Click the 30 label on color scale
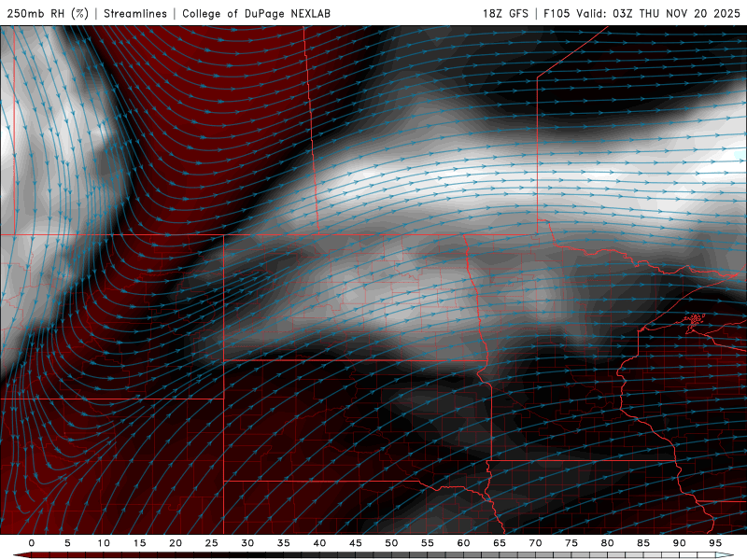The height and width of the screenshot is (560, 747). tap(247, 543)
